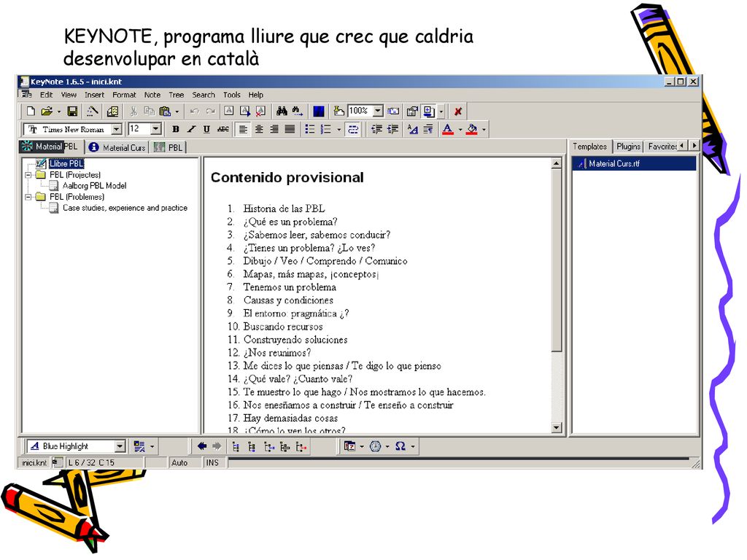Click the font color A icon
Viewport: 747px width, 560px height.
(x=447, y=129)
